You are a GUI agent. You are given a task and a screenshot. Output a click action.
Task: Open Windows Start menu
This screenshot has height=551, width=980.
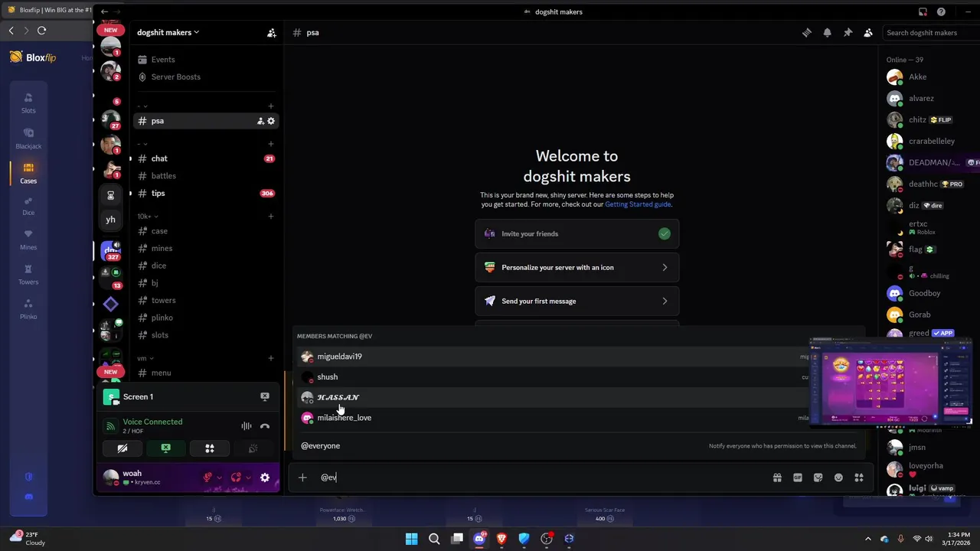411,539
